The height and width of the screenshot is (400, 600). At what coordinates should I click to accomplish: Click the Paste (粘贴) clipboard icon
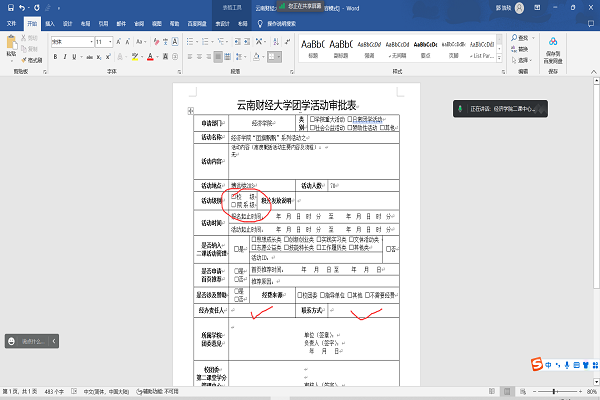pyautogui.click(x=11, y=46)
